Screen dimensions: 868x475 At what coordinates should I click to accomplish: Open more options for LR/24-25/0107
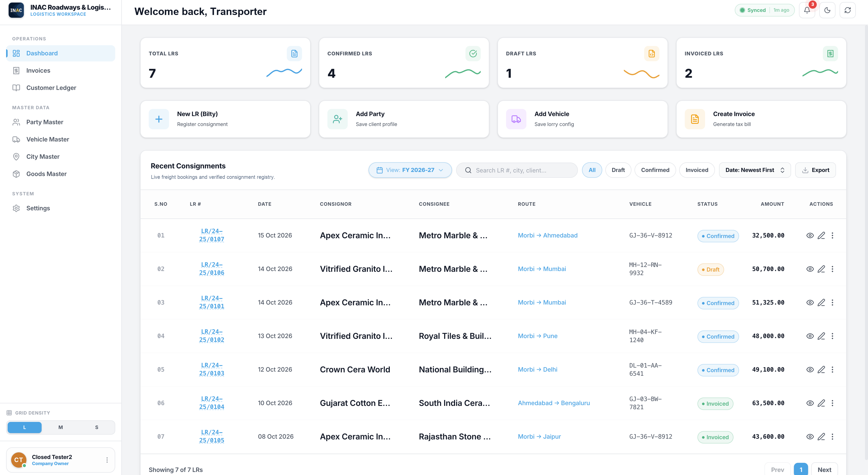832,235
